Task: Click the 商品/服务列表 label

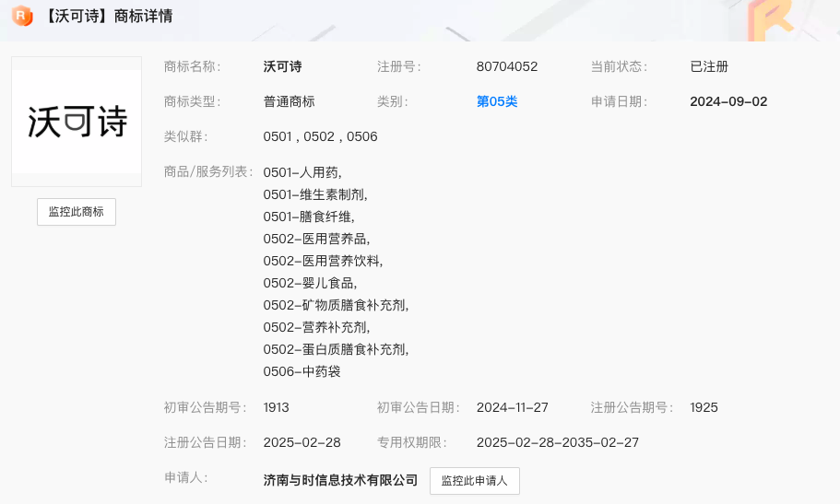Action: [x=208, y=171]
